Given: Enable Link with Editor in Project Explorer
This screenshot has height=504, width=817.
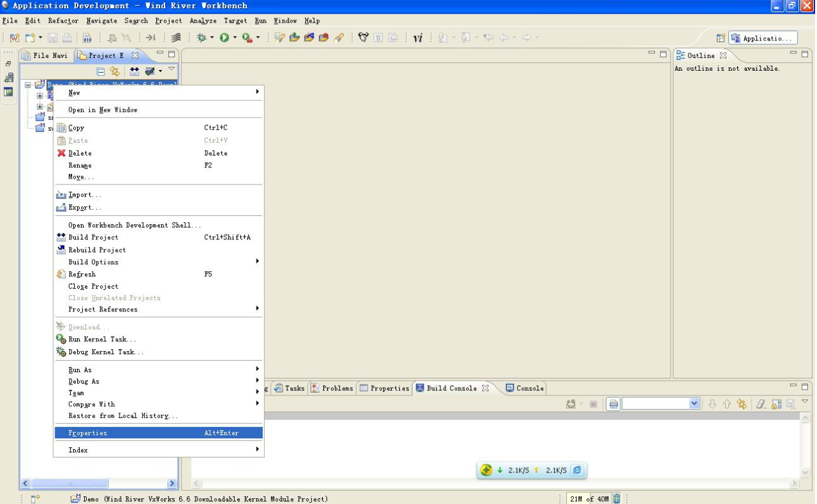Looking at the screenshot, I should click(x=114, y=71).
